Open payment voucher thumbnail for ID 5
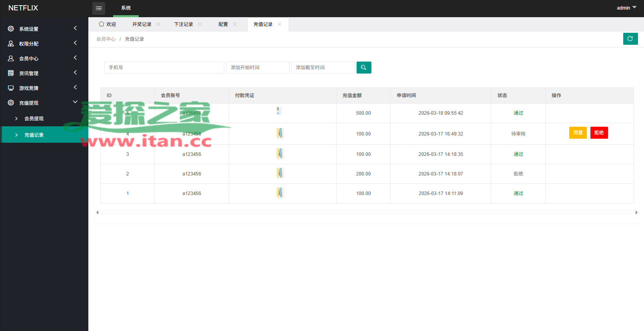Image resolution: width=644 pixels, height=331 pixels. point(279,111)
